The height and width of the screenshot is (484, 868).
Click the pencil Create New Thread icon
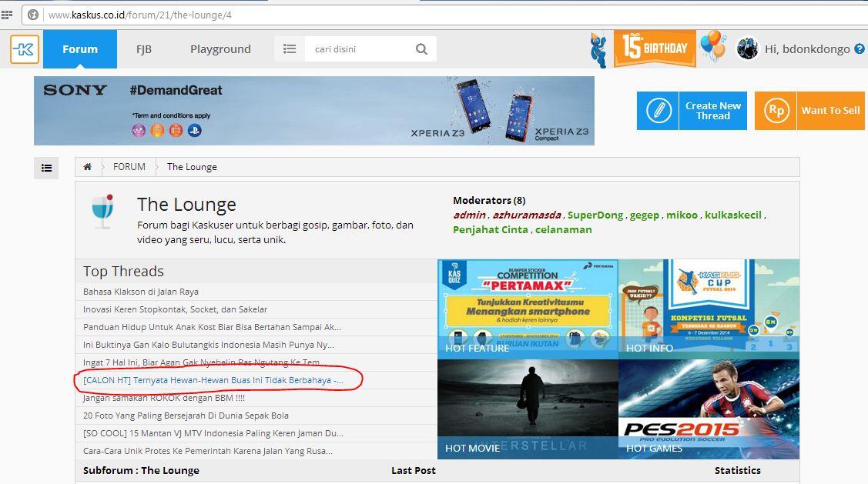(658, 111)
